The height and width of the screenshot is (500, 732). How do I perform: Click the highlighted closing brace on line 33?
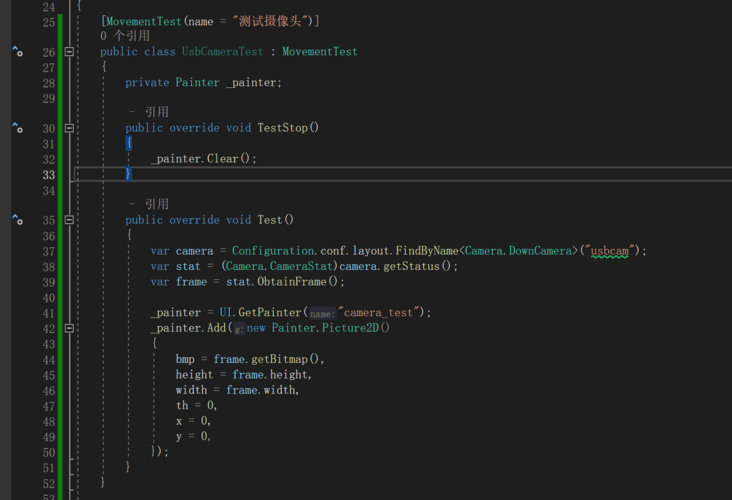[129, 174]
